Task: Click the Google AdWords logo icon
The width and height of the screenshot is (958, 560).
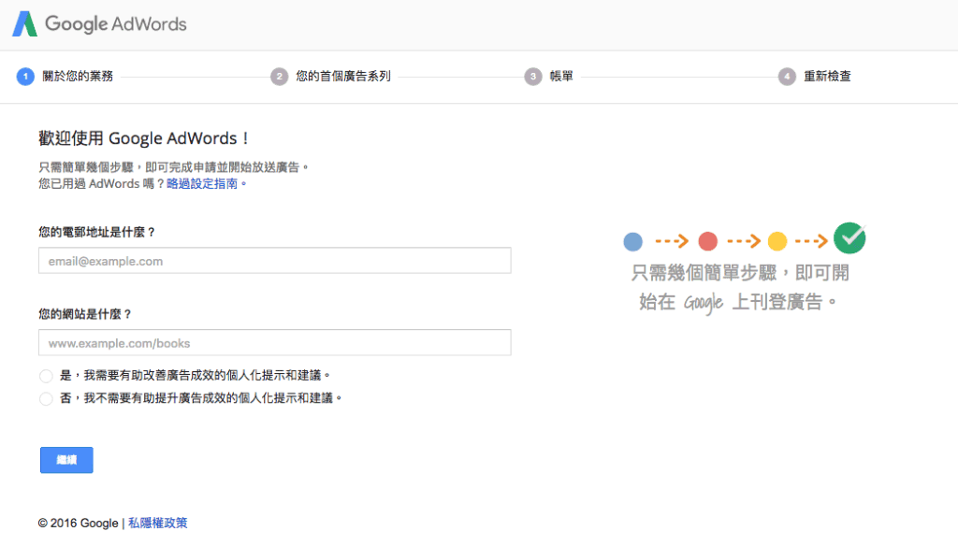Action: pos(25,23)
